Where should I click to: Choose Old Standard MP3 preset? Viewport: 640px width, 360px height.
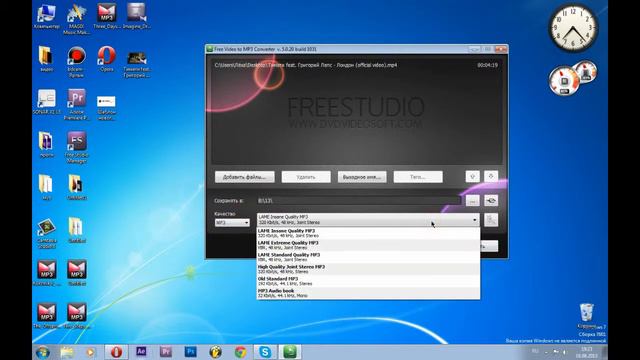[x=368, y=281]
